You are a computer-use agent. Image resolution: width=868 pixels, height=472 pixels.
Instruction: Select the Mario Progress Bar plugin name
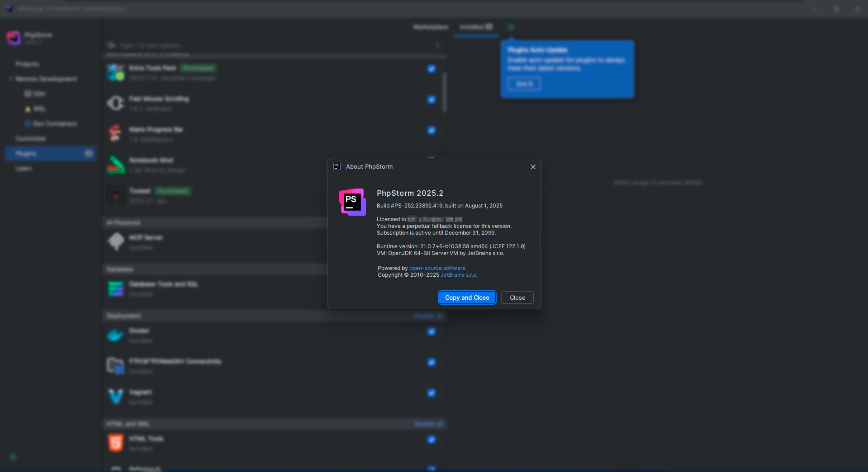[x=156, y=129]
